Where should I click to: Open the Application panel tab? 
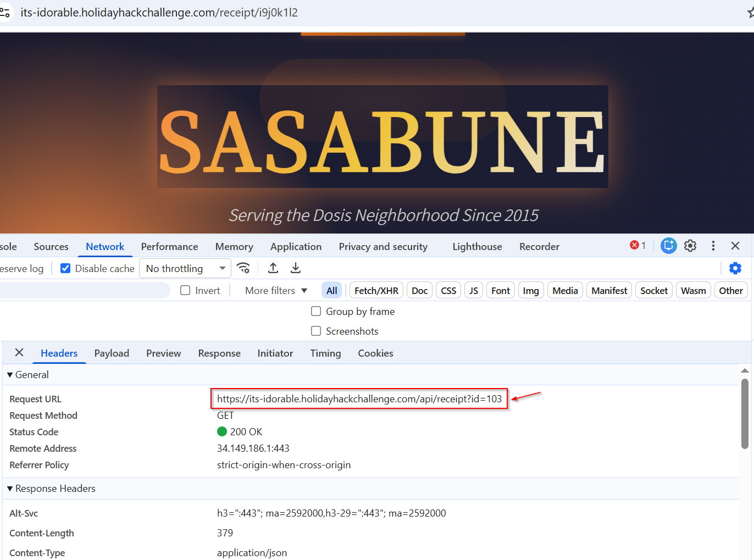click(x=296, y=247)
